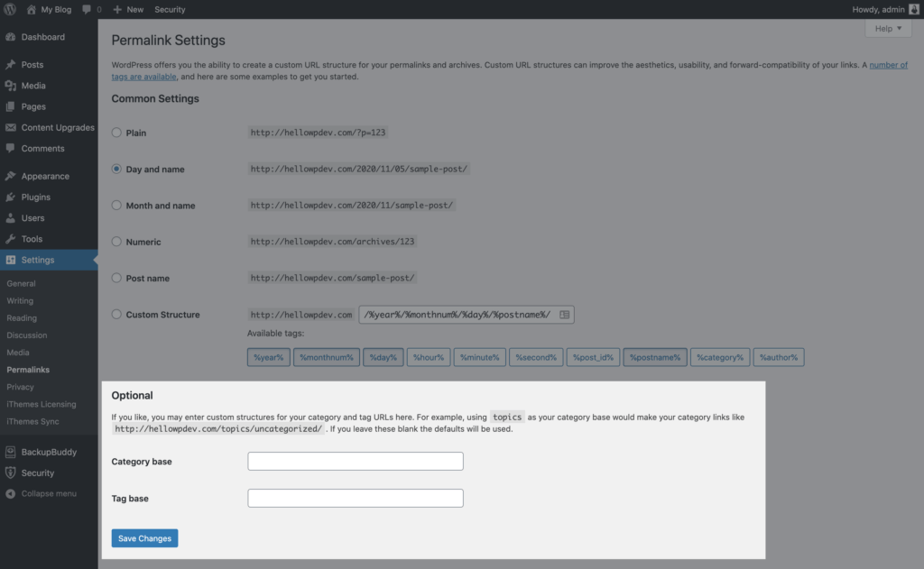Click the Plain example URL ?p=123

(318, 133)
